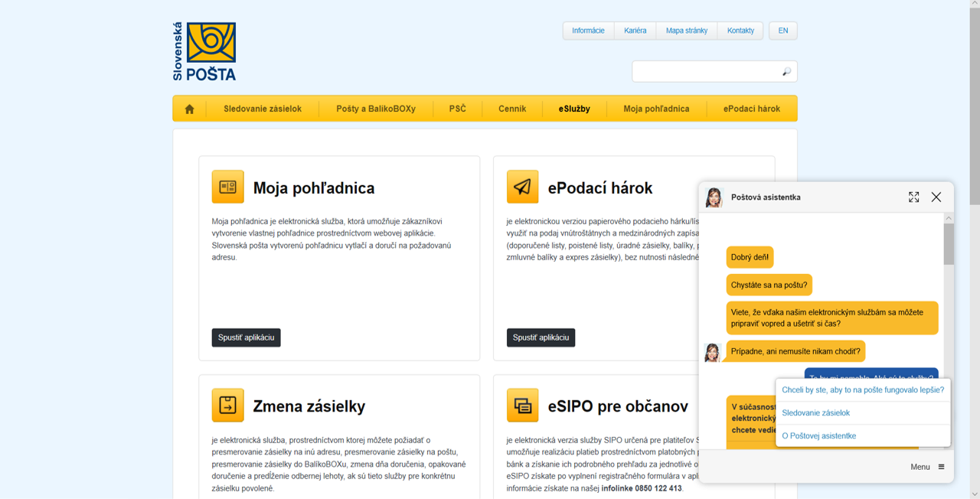Screen dimensions: 980x499
Task: Click into the site search field
Action: [x=704, y=72]
